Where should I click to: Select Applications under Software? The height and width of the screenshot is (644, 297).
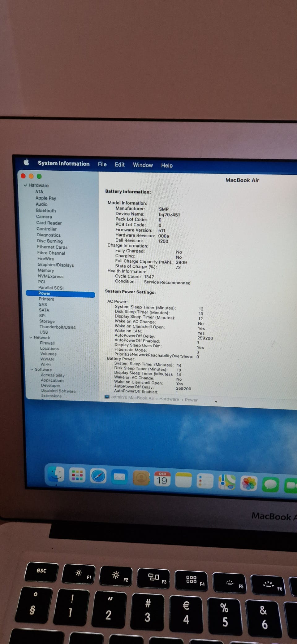(x=53, y=380)
